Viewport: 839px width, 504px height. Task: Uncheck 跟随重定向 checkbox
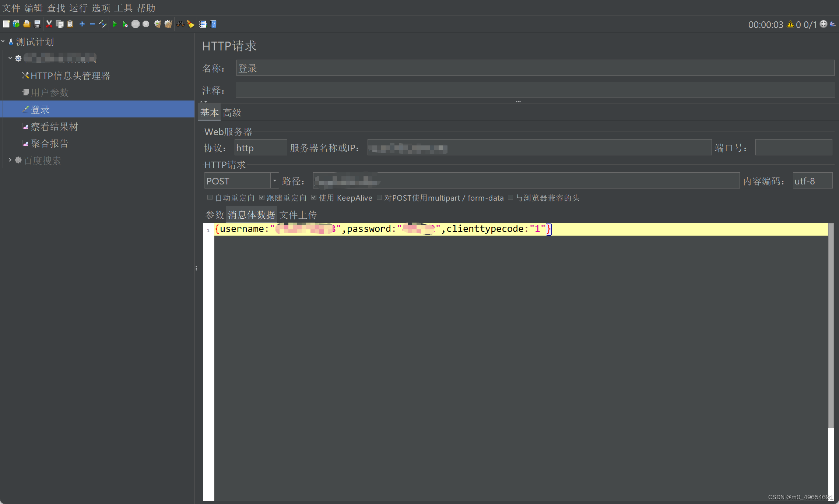point(262,198)
